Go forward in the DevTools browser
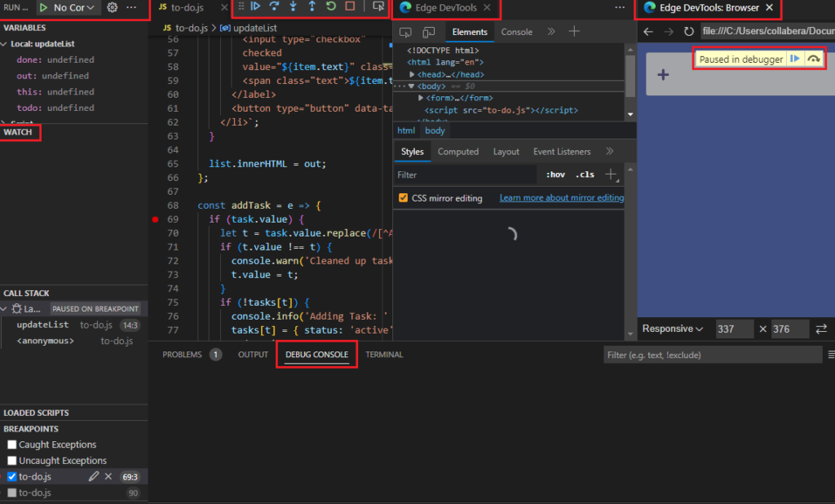This screenshot has width=835, height=504. point(669,32)
